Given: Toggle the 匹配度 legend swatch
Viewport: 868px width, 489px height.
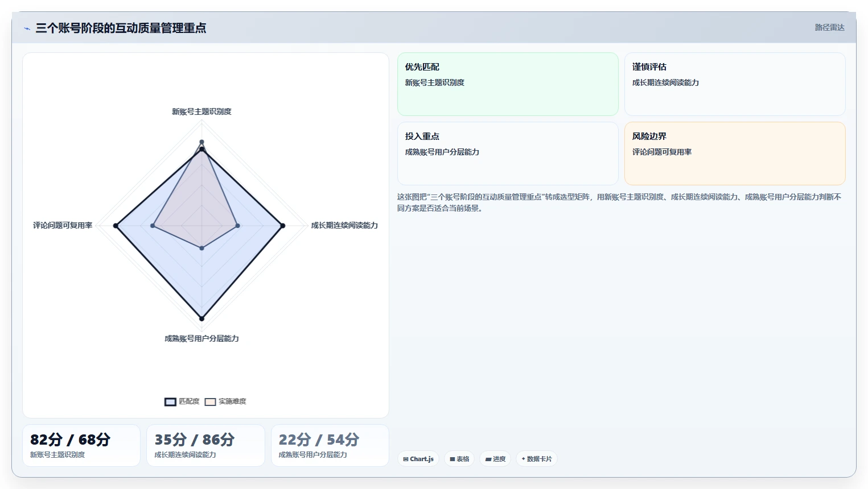Looking at the screenshot, I should (170, 401).
